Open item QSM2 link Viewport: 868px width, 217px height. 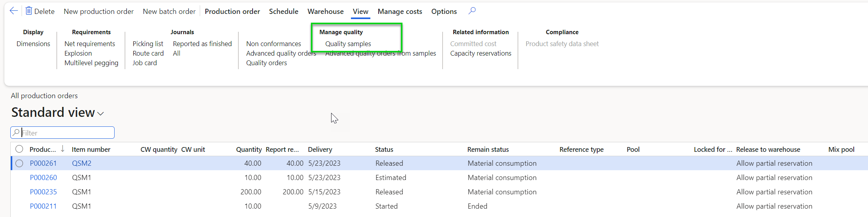[x=82, y=163]
